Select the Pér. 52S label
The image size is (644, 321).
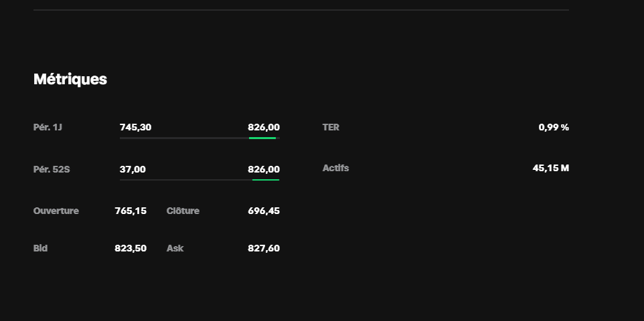(x=52, y=169)
